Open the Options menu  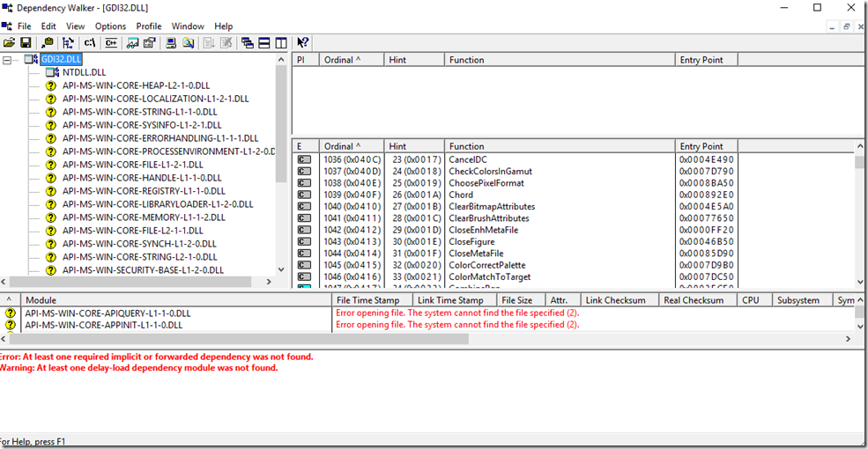point(111,26)
